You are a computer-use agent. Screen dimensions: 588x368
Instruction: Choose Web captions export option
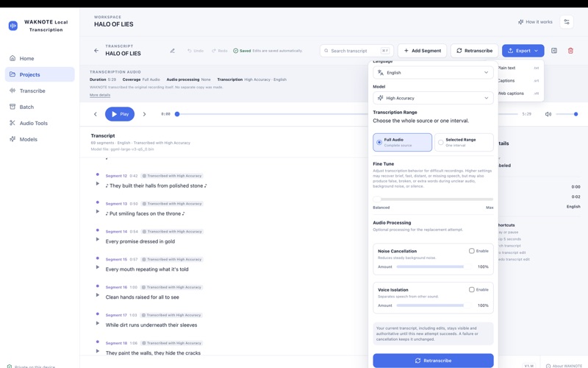520,93
